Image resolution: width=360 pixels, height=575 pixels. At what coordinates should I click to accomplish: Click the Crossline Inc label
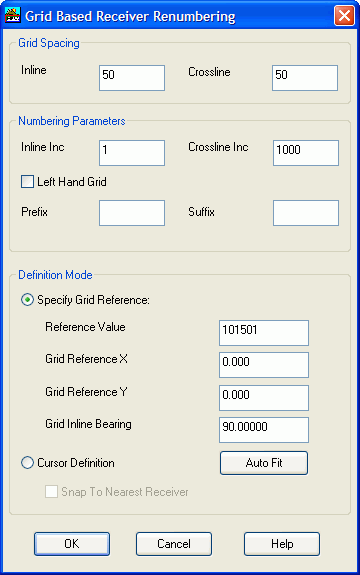tap(218, 147)
